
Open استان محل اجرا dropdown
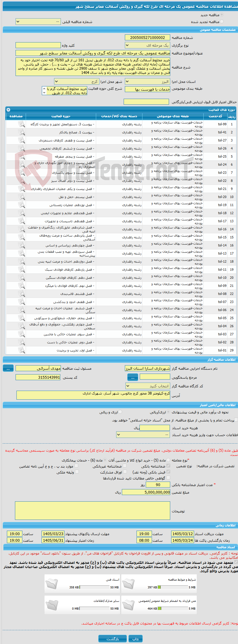pyautogui.click(x=148, y=82)
